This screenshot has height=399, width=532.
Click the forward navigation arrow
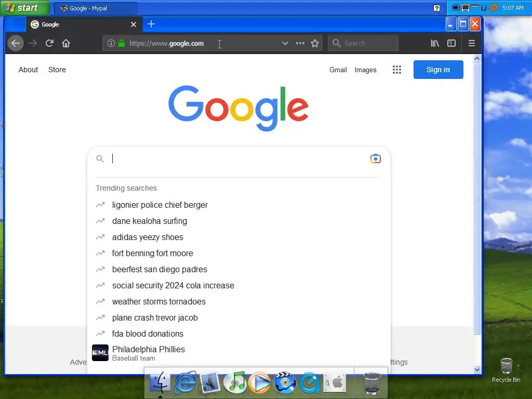[33, 43]
